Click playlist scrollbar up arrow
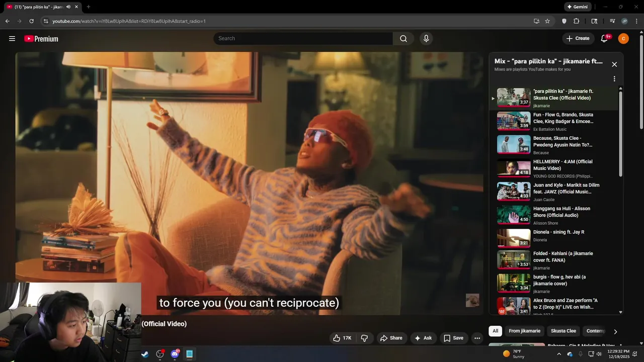The image size is (644, 362). click(620, 88)
